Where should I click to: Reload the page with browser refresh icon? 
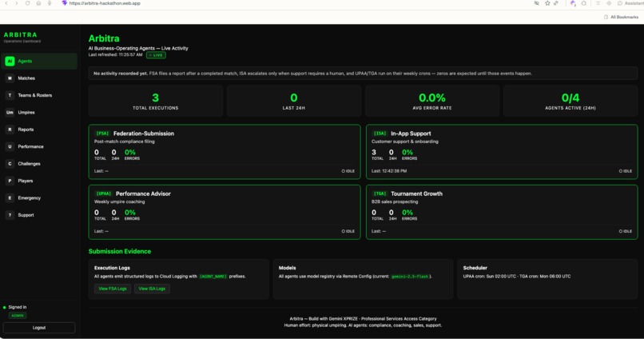(27, 3)
